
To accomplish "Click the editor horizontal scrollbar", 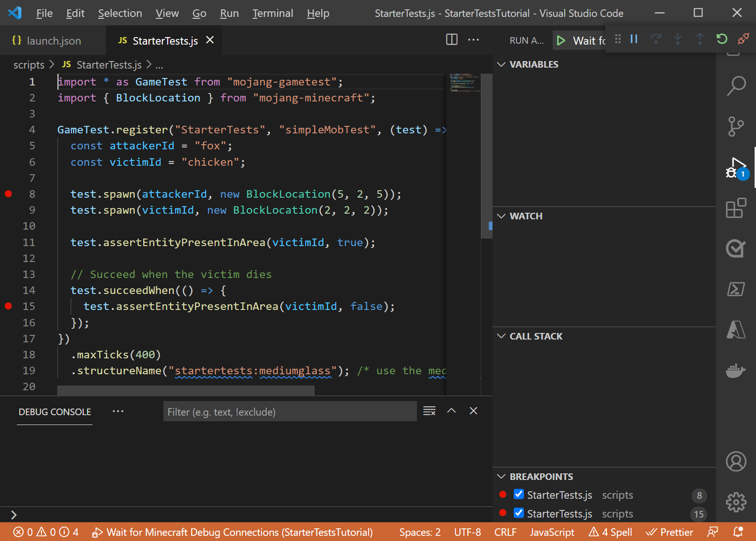I will 186,390.
